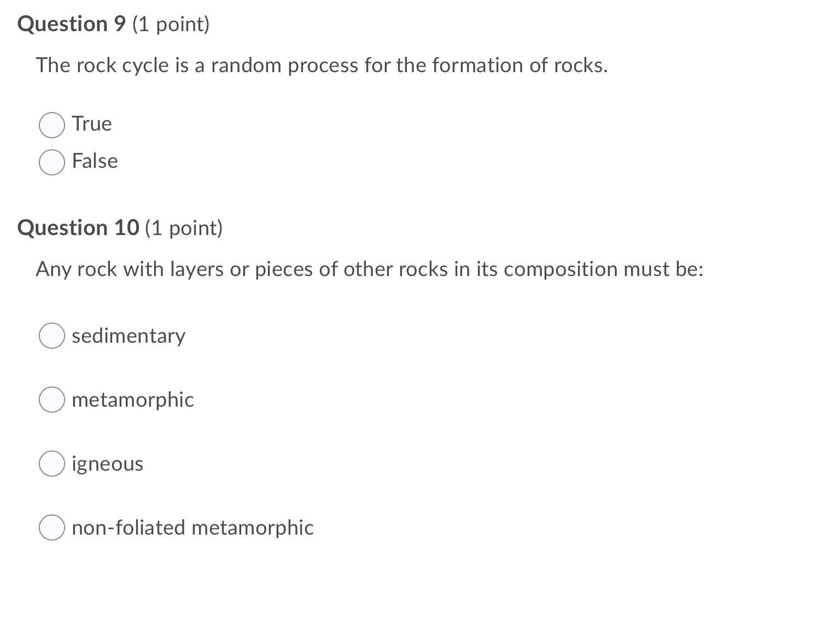Screen dimensions: 840x627
Task: Click '(1 point)' beside Question 10
Action: 184,228
